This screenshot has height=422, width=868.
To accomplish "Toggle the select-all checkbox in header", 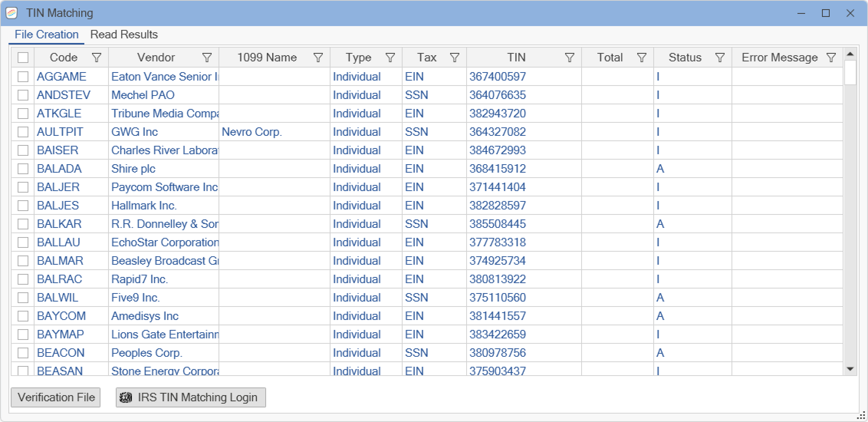I will [23, 58].
